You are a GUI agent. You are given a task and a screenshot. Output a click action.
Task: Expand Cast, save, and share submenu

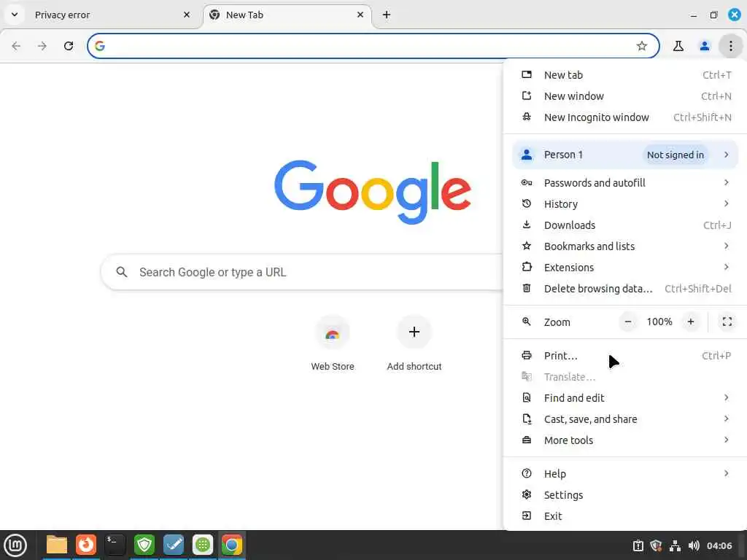[625, 419]
